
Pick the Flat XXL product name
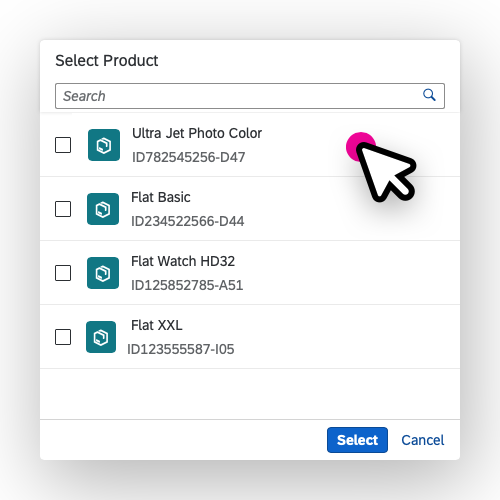tap(157, 325)
